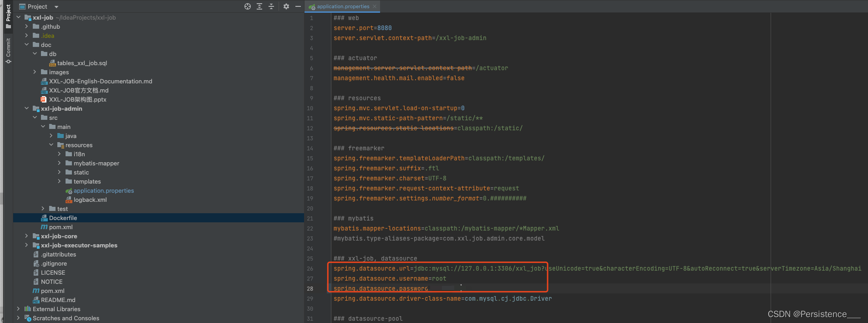Viewport: 868px width, 323px height.
Task: Select tables_xxl_job.sql file
Action: click(x=82, y=63)
